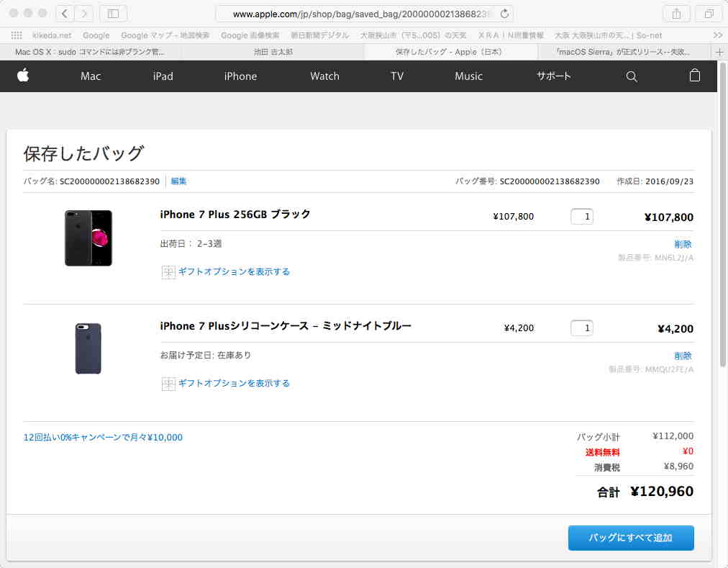The image size is (728, 568).
Task: Toggle the Safari sidebar button
Action: 113,14
